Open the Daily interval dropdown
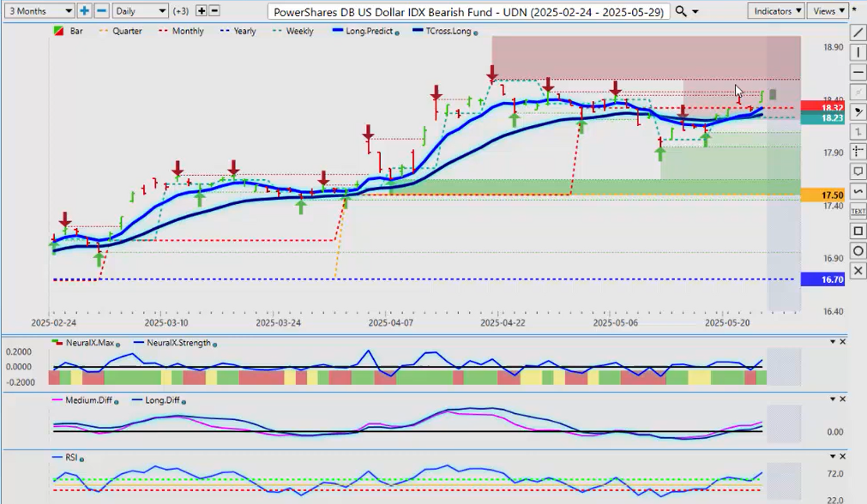This screenshot has width=867, height=504. pyautogui.click(x=141, y=11)
